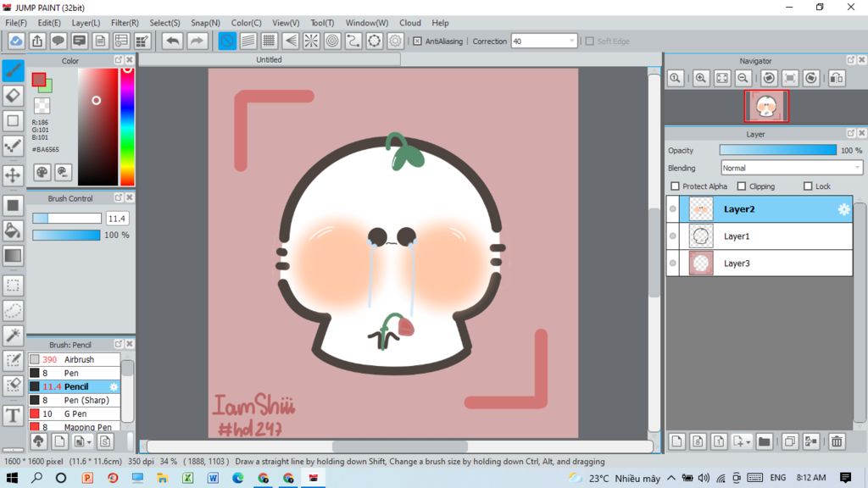Hide Layer2 visibility

[672, 209]
